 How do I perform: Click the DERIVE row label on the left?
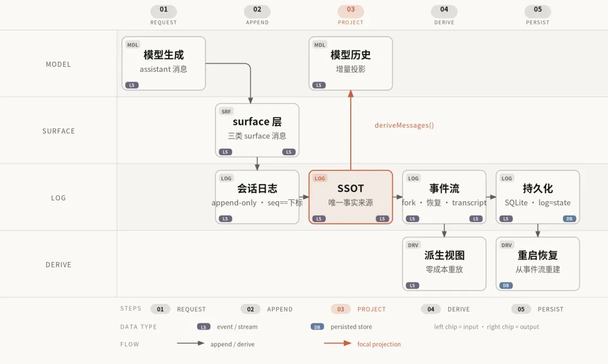59,265
